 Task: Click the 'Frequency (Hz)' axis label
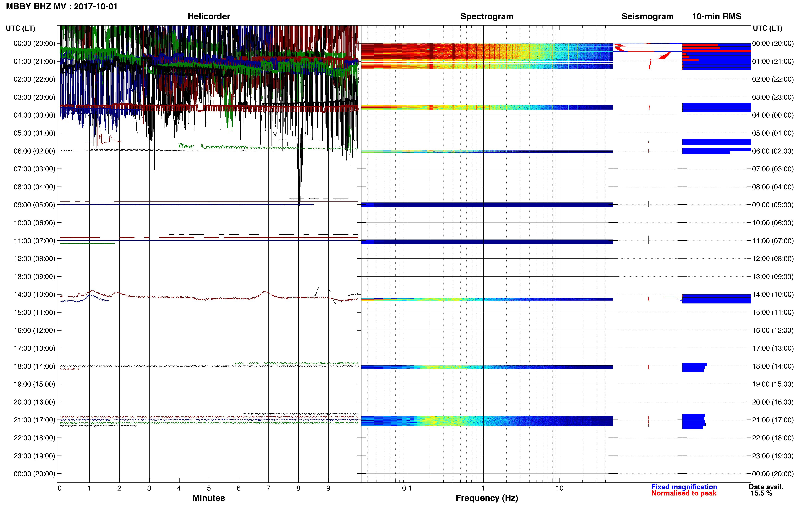click(x=487, y=498)
